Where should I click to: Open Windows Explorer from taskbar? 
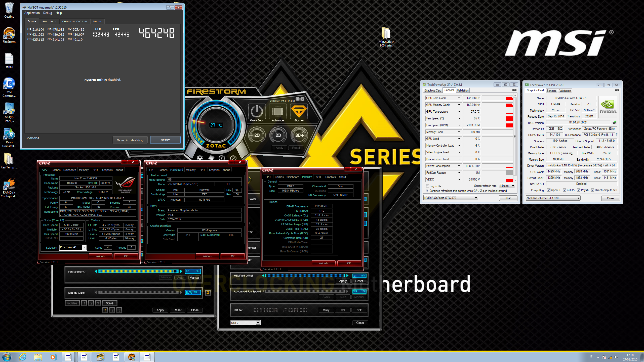[38, 357]
